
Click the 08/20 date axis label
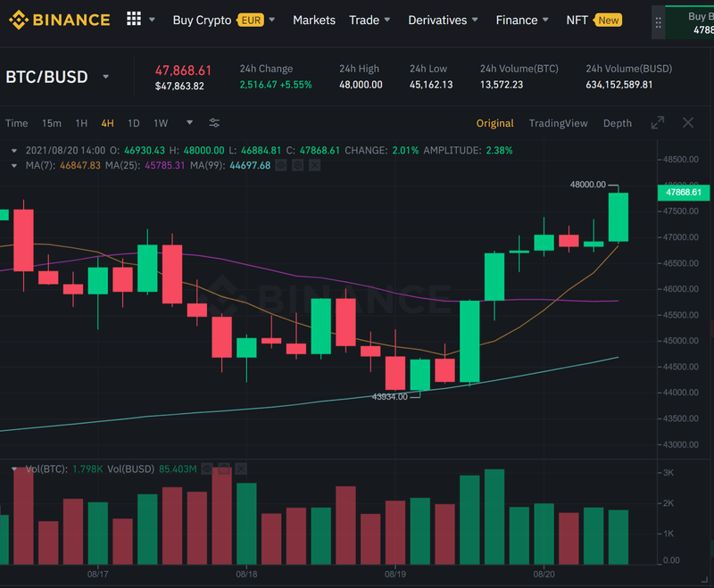point(544,575)
